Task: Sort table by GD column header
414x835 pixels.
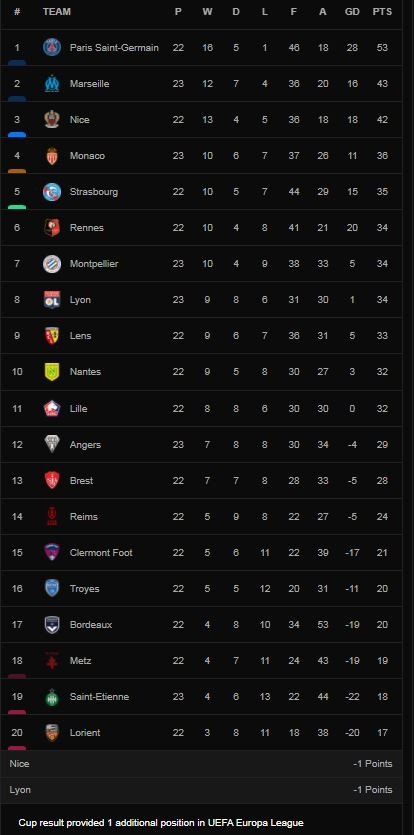Action: tap(352, 12)
